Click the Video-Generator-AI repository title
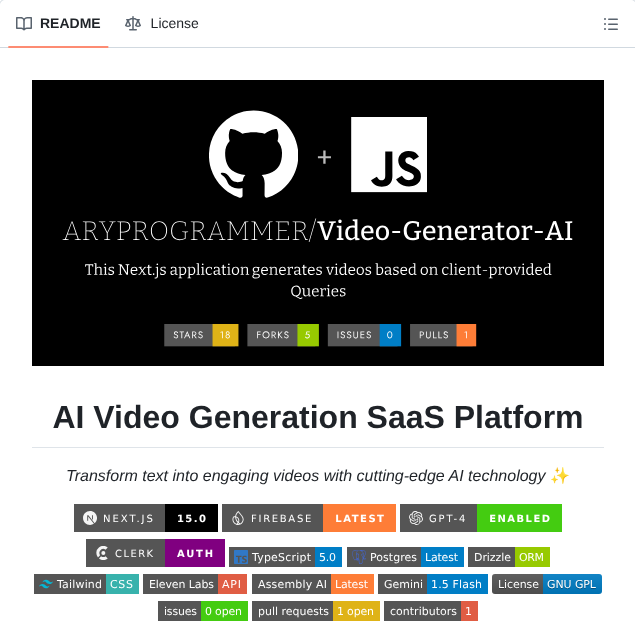635x635 pixels. 445,231
